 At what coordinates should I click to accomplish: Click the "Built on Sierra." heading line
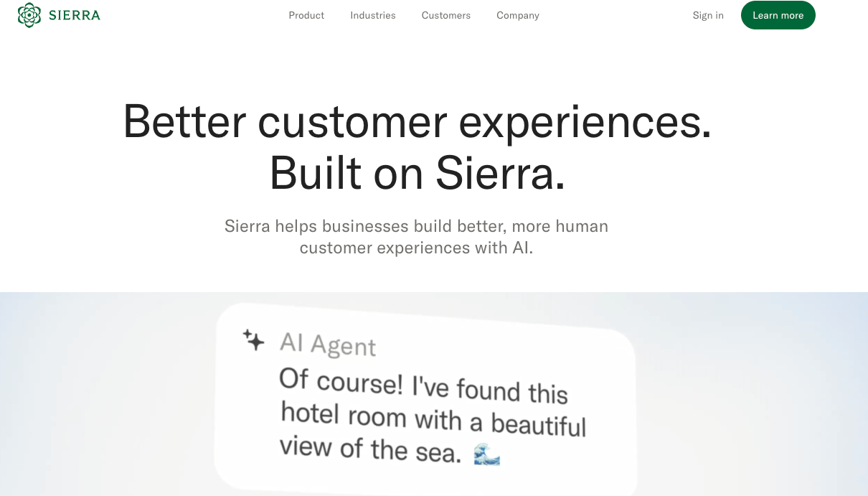pyautogui.click(x=417, y=173)
